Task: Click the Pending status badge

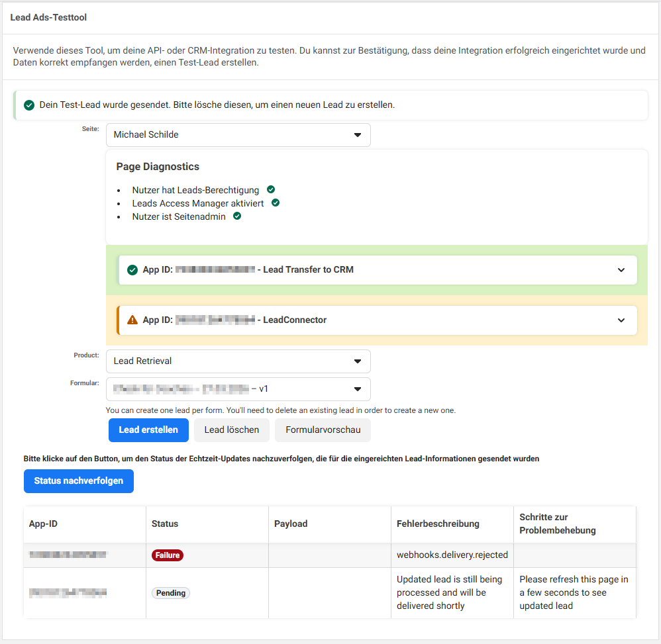Action: click(171, 593)
